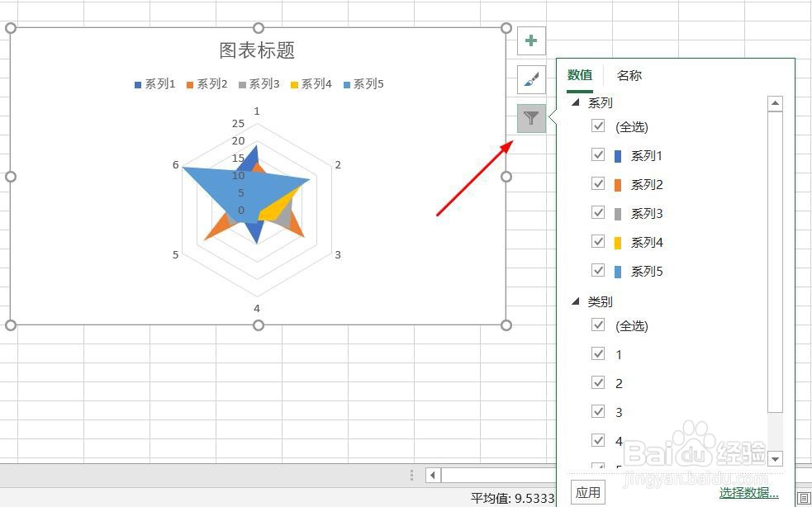Collapse the 类别 section triangle

(575, 301)
